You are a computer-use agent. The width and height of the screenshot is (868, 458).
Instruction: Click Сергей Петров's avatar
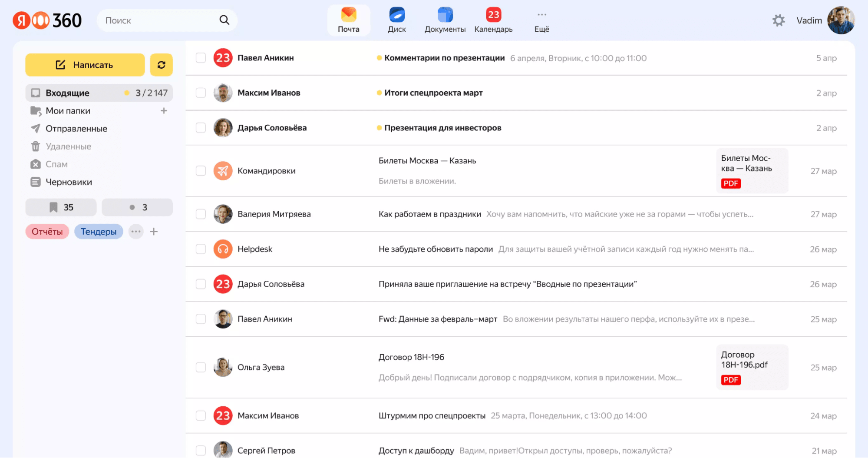[x=223, y=450]
